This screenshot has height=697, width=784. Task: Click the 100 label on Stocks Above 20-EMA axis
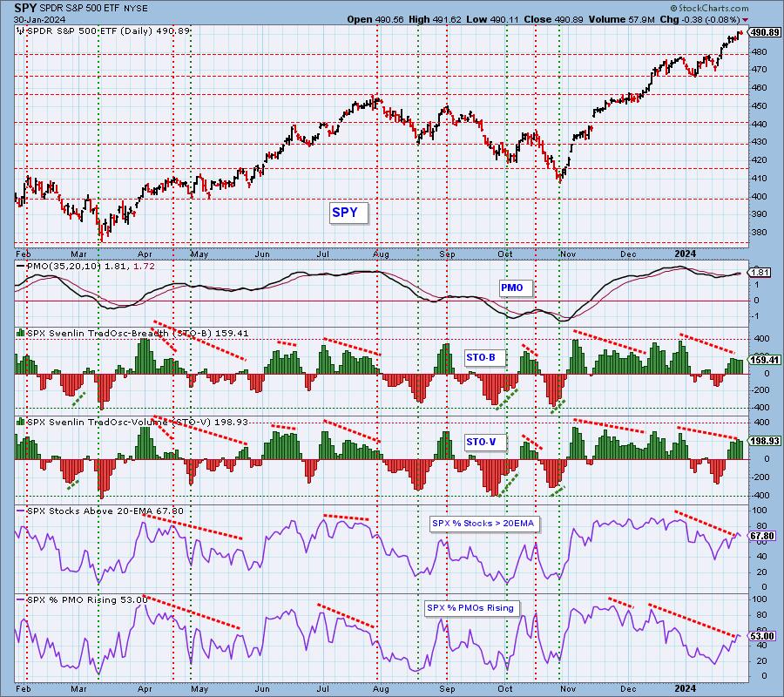(x=760, y=511)
